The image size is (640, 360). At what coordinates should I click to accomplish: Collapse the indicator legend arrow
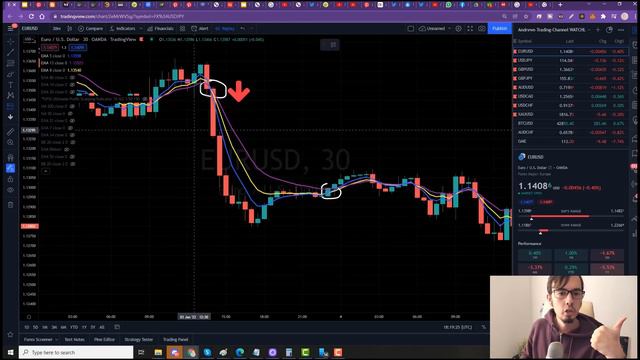[x=46, y=171]
